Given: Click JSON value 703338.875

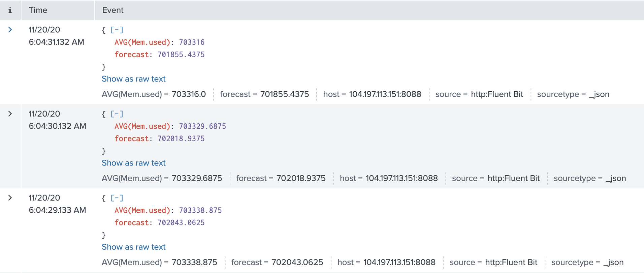Looking at the screenshot, I should pyautogui.click(x=200, y=210).
